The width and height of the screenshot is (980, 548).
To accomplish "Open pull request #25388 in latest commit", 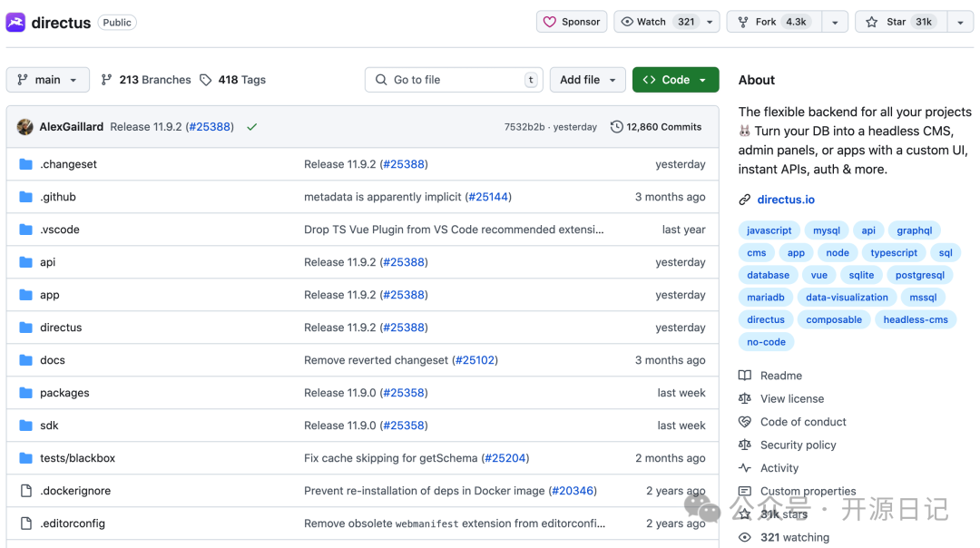I will [210, 127].
